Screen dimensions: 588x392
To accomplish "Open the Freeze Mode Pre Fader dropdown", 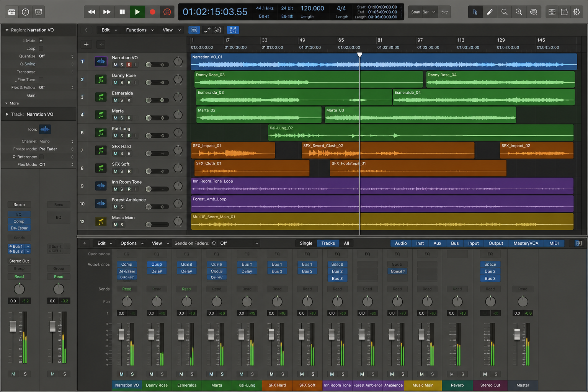I will pyautogui.click(x=56, y=149).
